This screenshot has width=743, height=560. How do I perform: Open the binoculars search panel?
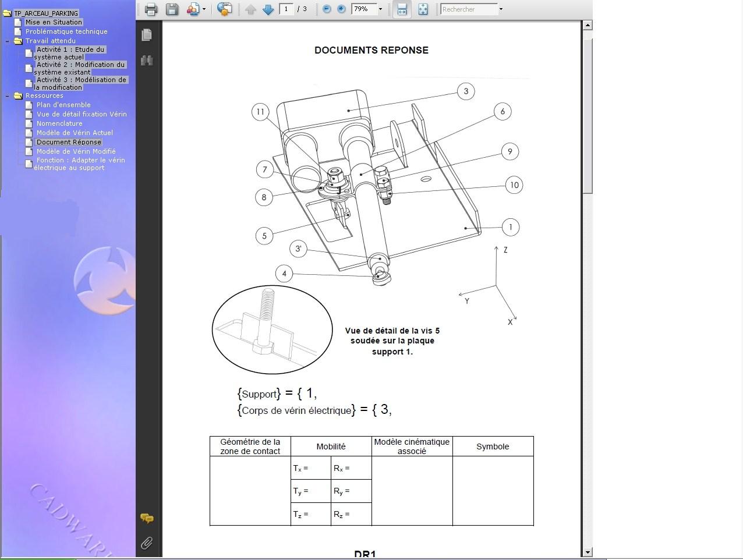point(147,61)
